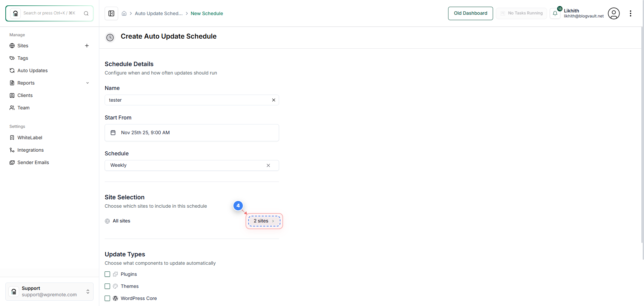Expand the Reports sidebar item
The image size is (644, 306).
[88, 83]
